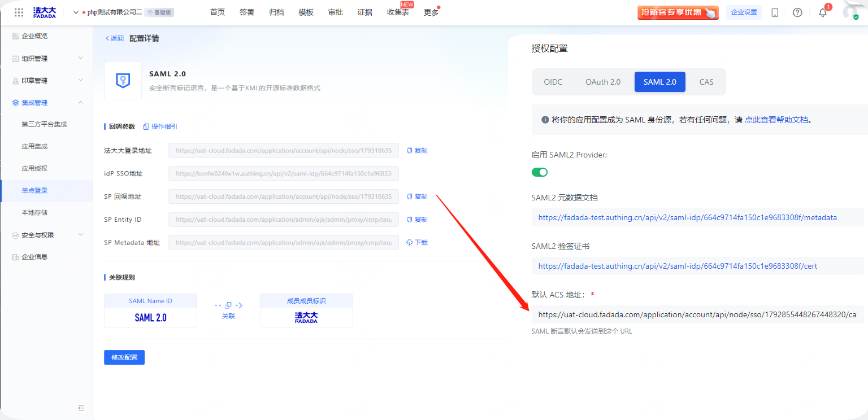Click the SP Metadata 地址 input field
Image resolution: width=868 pixels, height=420 pixels.
click(x=284, y=243)
